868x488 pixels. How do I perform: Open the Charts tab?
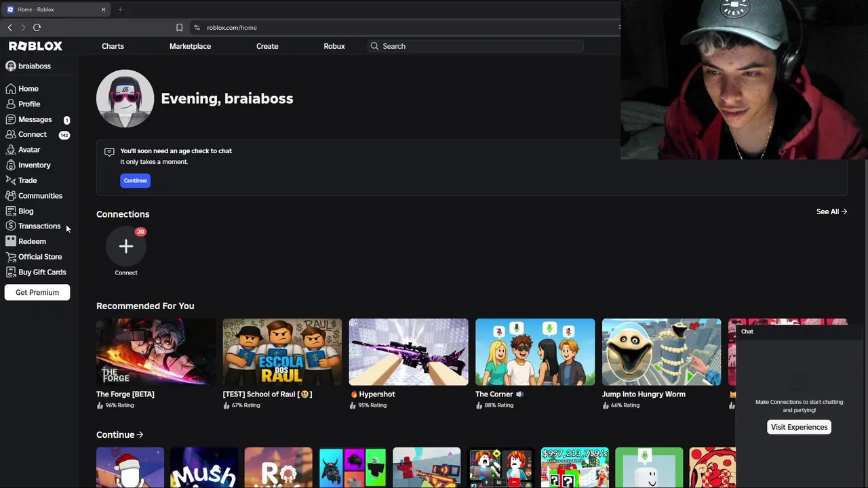pyautogui.click(x=113, y=46)
